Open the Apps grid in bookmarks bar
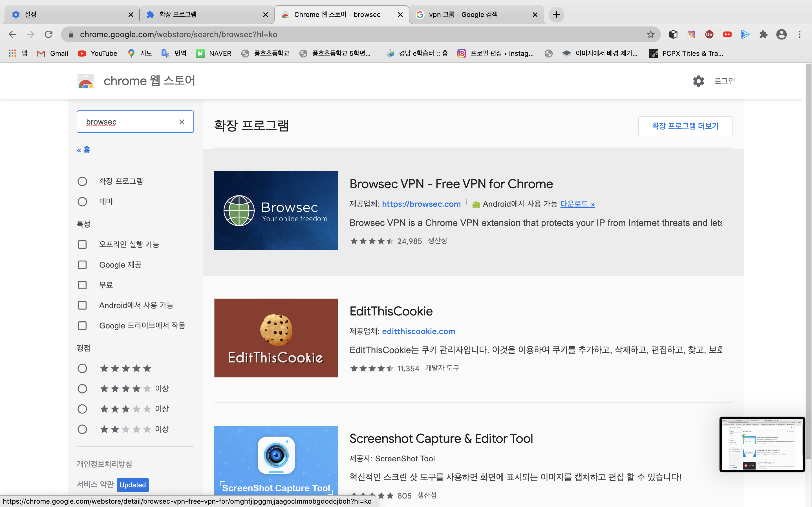 tap(12, 53)
